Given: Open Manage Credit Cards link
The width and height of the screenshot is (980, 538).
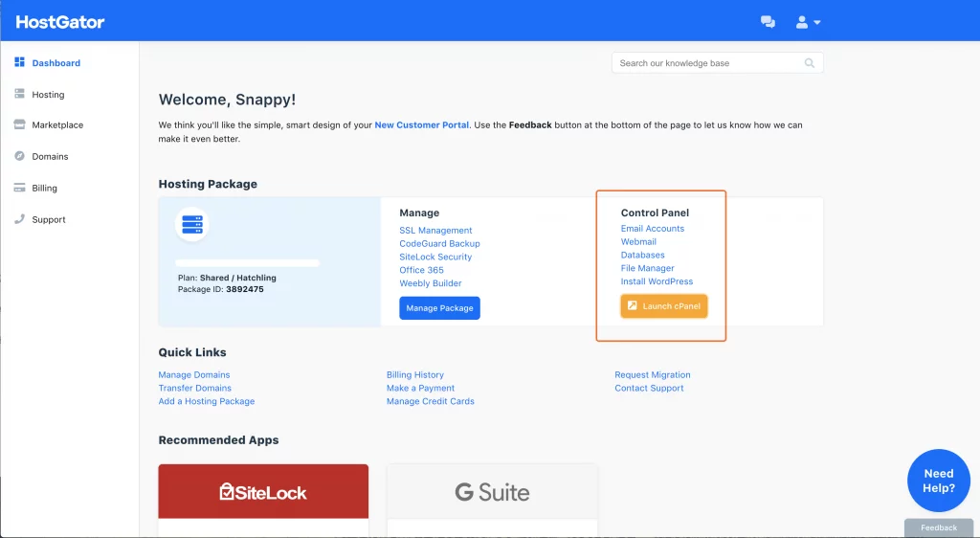Looking at the screenshot, I should click(430, 401).
